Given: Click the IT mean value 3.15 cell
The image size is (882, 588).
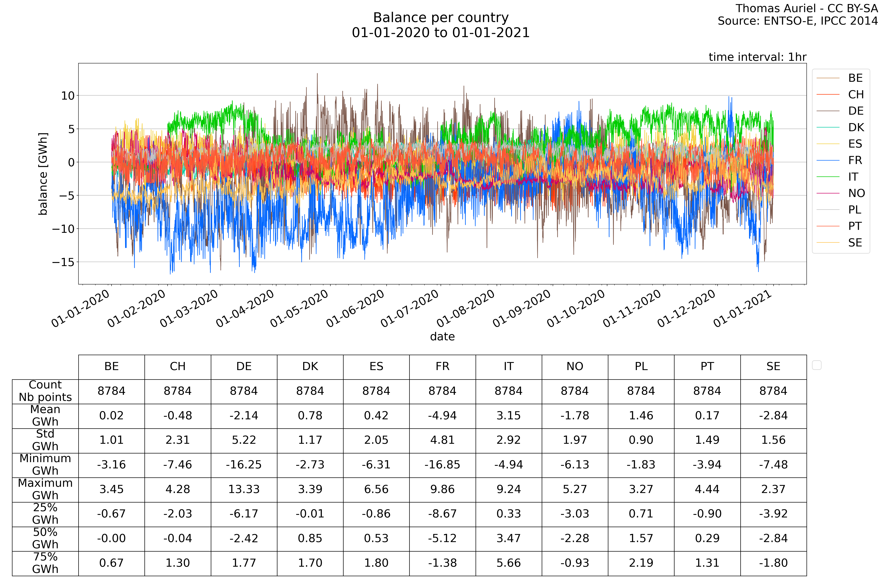Looking at the screenshot, I should click(x=508, y=415).
